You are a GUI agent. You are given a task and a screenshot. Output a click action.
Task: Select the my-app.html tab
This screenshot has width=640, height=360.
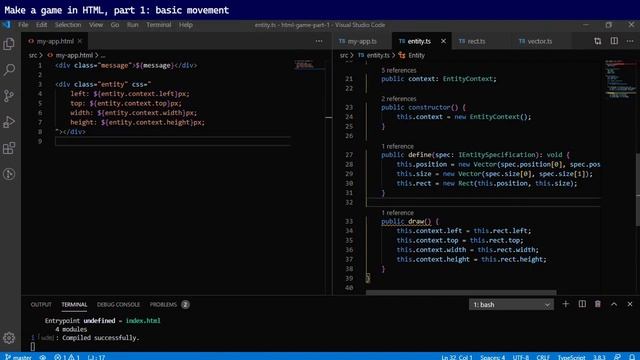coord(55,41)
